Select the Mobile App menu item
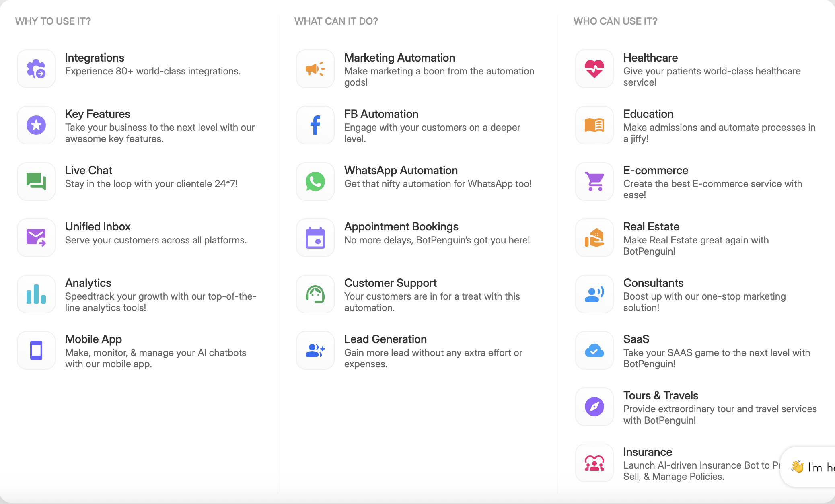 click(x=93, y=339)
